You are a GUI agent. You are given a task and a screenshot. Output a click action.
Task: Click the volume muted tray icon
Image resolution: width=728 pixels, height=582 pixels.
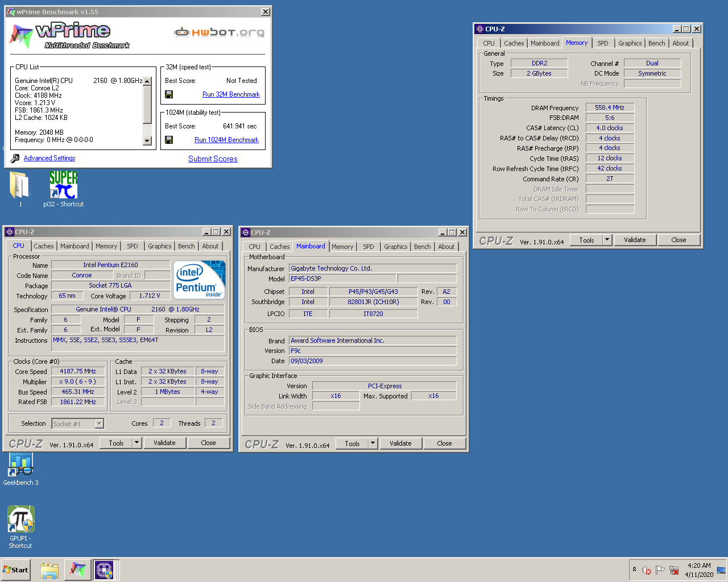click(646, 570)
